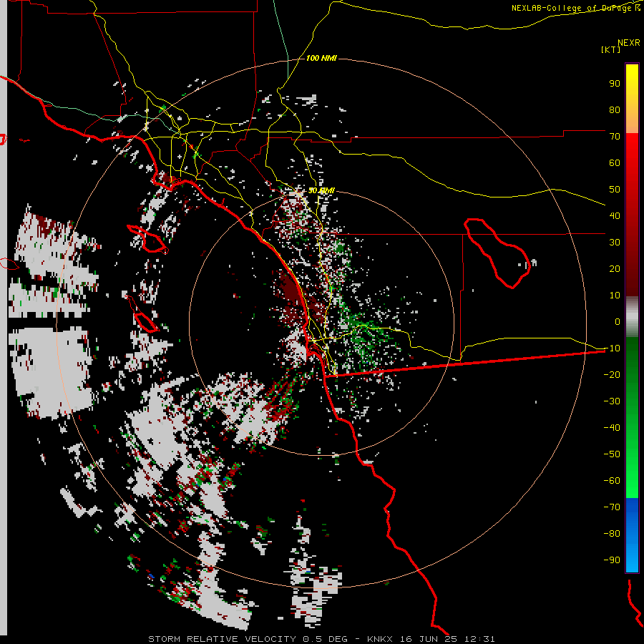Click the positive 20 knot scale value
644x644 pixels.
coord(615,268)
